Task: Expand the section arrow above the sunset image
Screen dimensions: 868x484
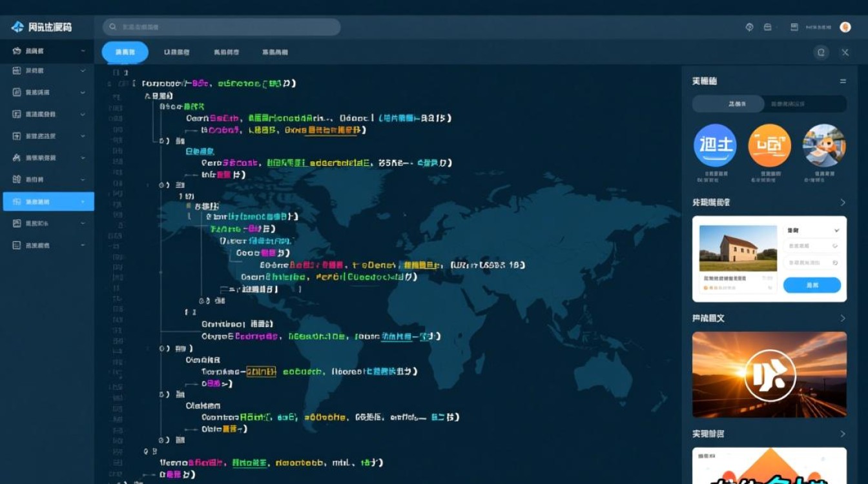Action: [842, 318]
